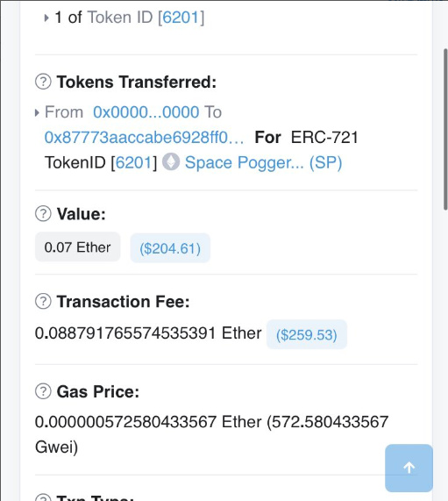Click the Value help question icon
Image resolution: width=448 pixels, height=501 pixels.
click(x=43, y=213)
